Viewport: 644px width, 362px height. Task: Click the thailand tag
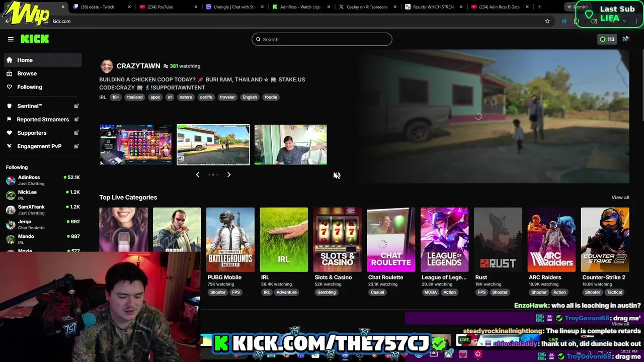point(134,97)
